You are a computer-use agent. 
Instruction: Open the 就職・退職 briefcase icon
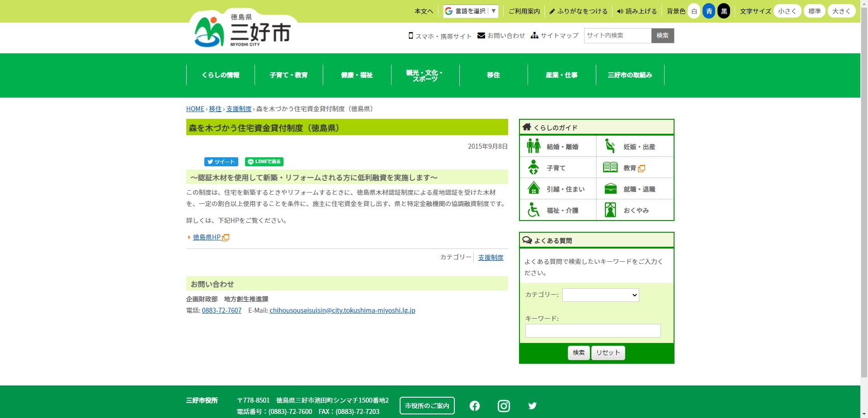[610, 188]
